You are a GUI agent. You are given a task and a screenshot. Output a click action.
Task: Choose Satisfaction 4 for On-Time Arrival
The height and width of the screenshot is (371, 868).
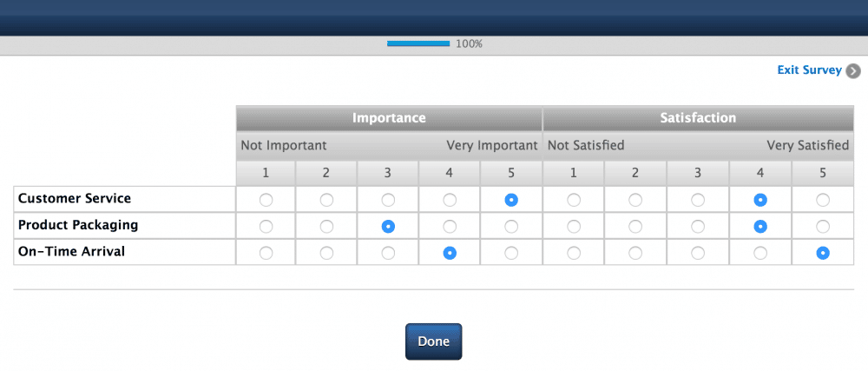point(760,253)
